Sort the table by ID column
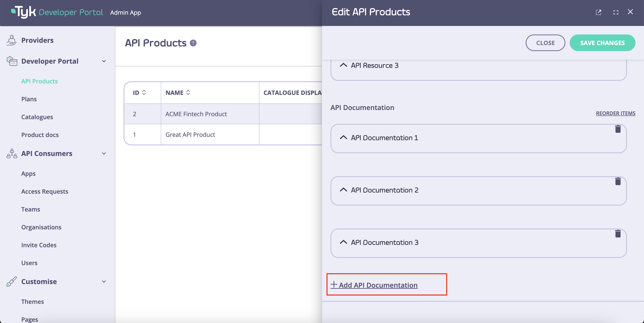 tap(144, 92)
